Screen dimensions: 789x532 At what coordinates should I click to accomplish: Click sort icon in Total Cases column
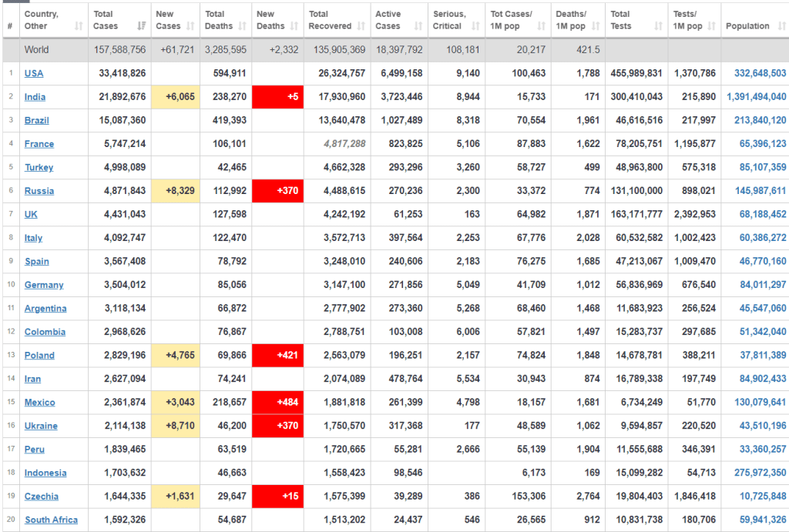coord(141,26)
